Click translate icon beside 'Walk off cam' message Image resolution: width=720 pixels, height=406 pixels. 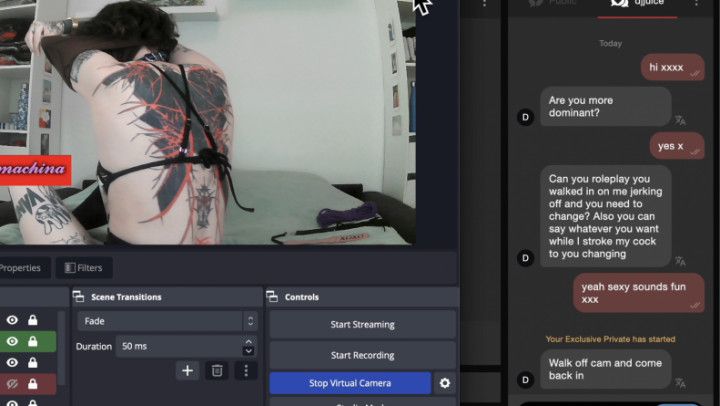point(681,382)
